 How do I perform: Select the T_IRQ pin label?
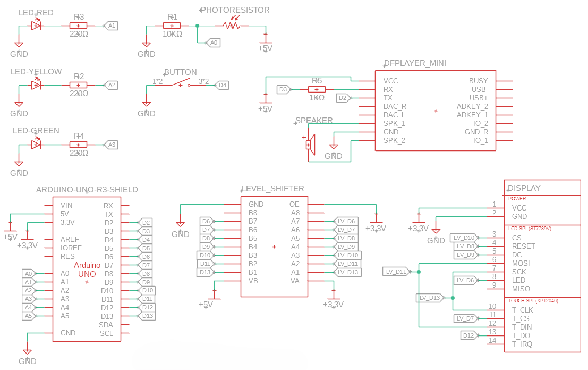tap(522, 344)
